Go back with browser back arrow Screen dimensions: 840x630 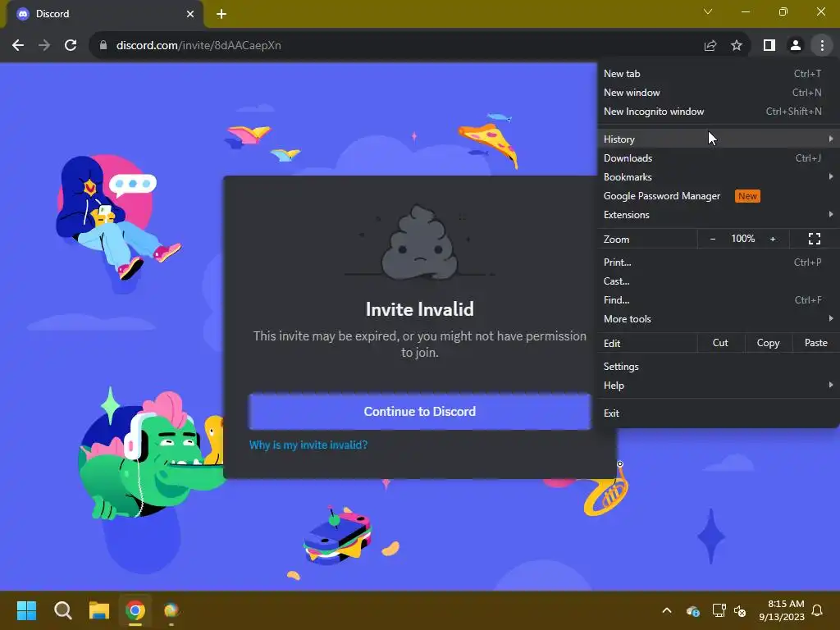[18, 46]
